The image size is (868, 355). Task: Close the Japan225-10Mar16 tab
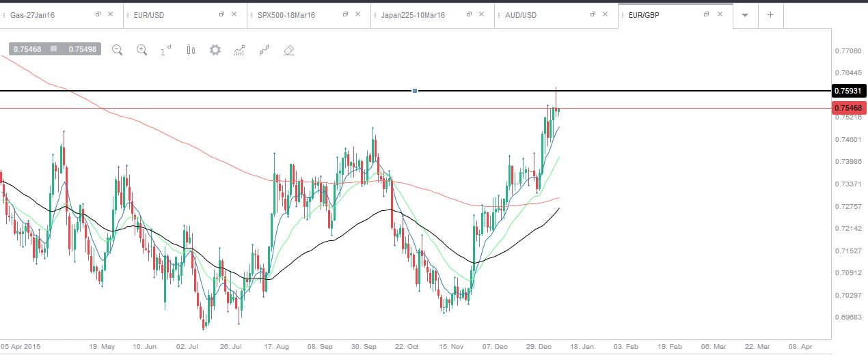482,14
